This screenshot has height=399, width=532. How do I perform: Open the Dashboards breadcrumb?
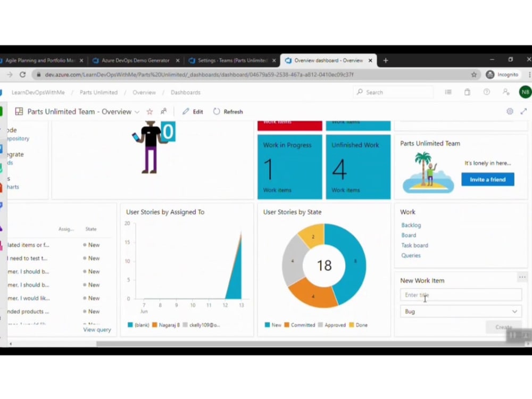(186, 92)
